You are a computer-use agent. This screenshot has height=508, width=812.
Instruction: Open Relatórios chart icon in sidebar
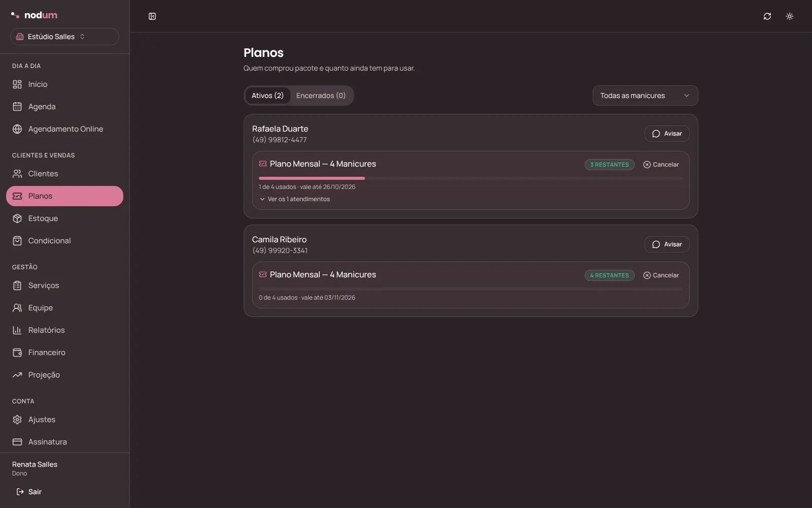coord(17,330)
